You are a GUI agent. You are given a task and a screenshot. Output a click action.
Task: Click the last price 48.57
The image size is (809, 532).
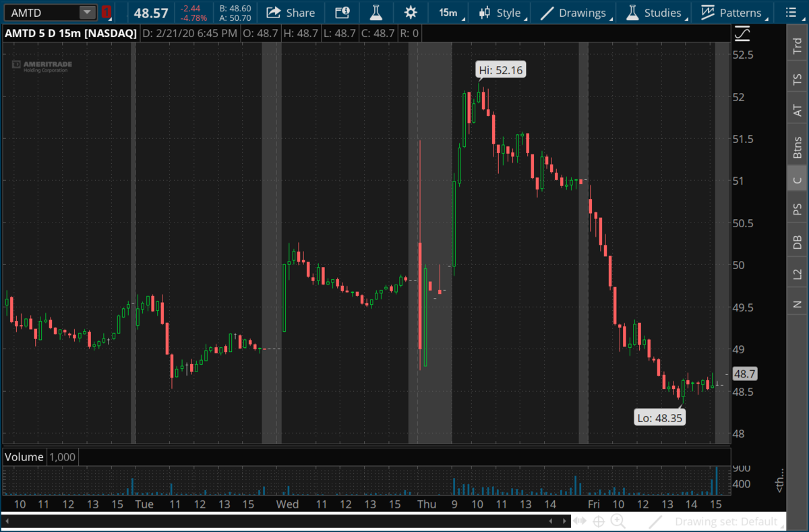tap(151, 12)
